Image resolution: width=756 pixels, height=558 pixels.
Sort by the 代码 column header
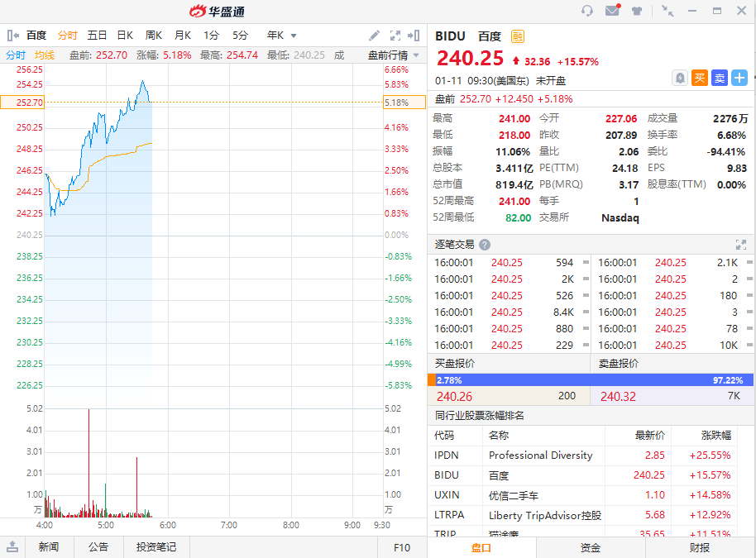tap(444, 436)
